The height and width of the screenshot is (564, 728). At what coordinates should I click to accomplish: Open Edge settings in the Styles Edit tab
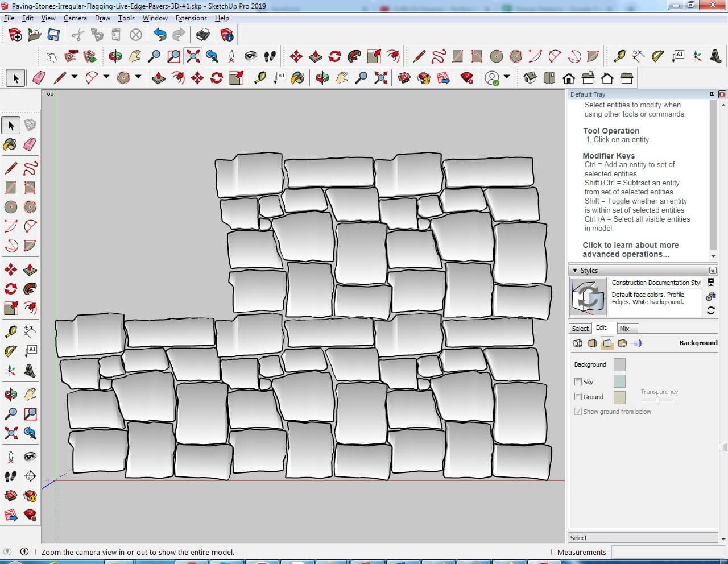pyautogui.click(x=578, y=343)
